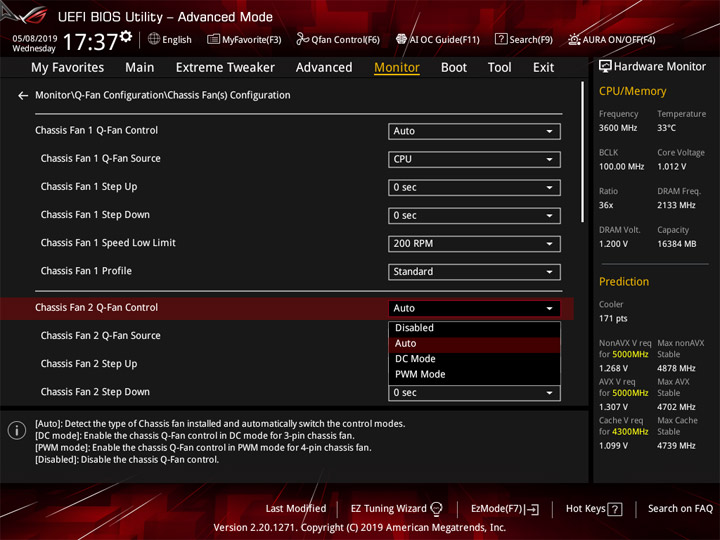Click Chassis Fan 2 Step Up label
The height and width of the screenshot is (540, 720).
pos(89,364)
